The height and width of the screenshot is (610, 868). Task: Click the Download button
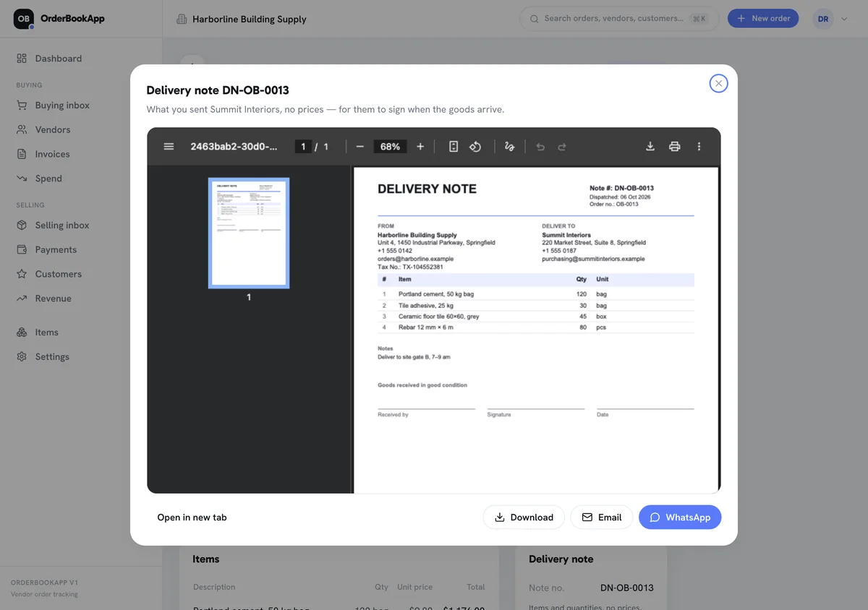tap(524, 517)
